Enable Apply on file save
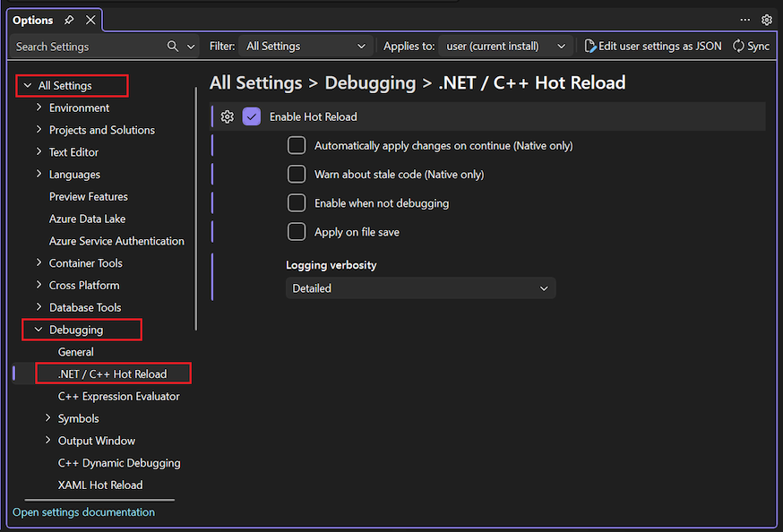The width and height of the screenshot is (783, 532). point(297,231)
